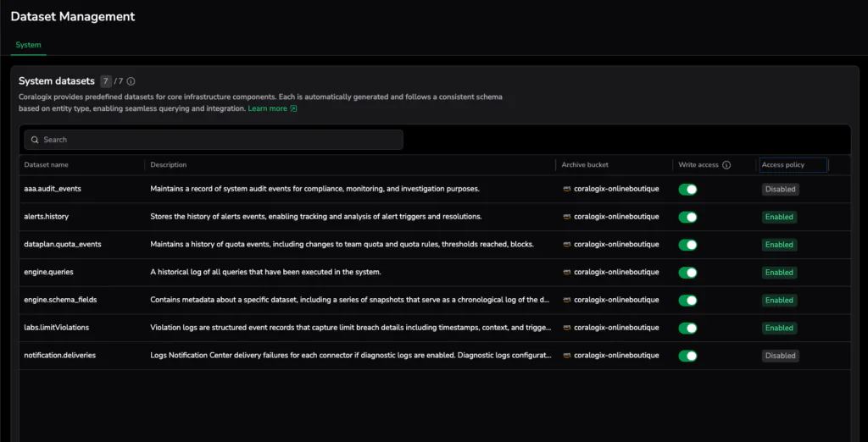The height and width of the screenshot is (442, 868).
Task: Disable write access for dataplan.quota_events
Action: point(687,245)
